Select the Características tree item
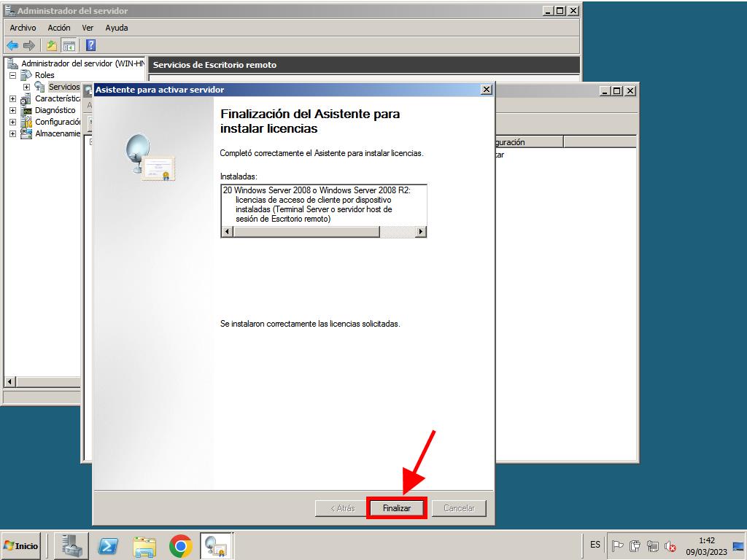Image resolution: width=747 pixels, height=560 pixels. pos(57,98)
